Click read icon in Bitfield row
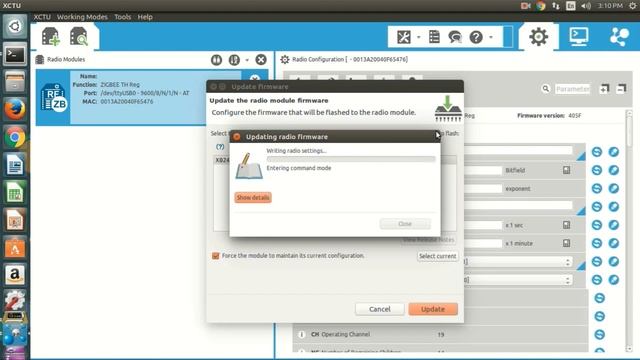640x360 pixels. click(x=597, y=170)
